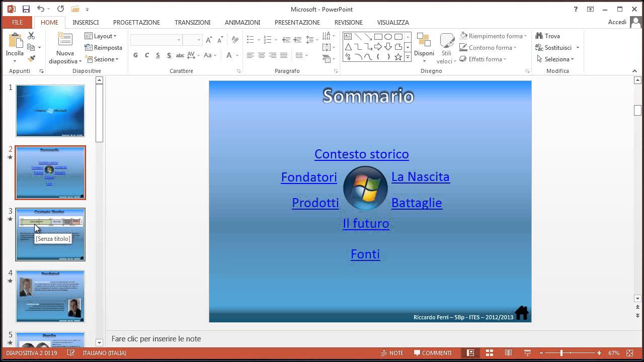Open the Seleziona dropdown
The height and width of the screenshot is (362, 644).
(x=555, y=59)
